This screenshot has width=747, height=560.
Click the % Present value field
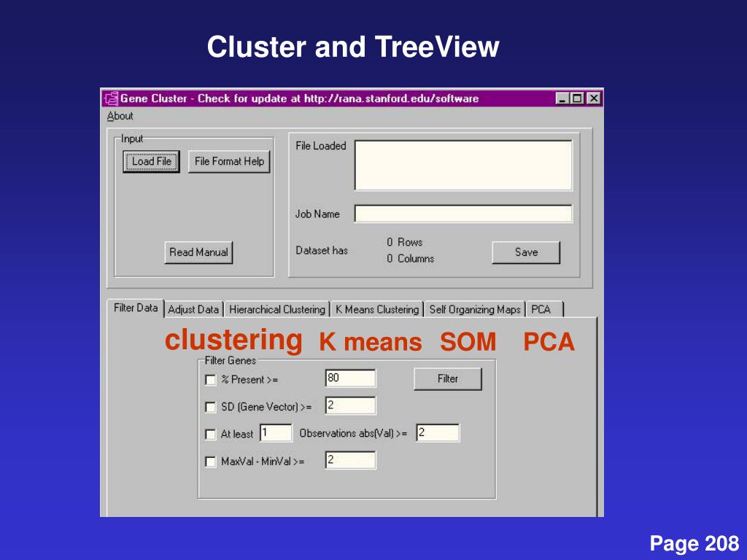(351, 378)
